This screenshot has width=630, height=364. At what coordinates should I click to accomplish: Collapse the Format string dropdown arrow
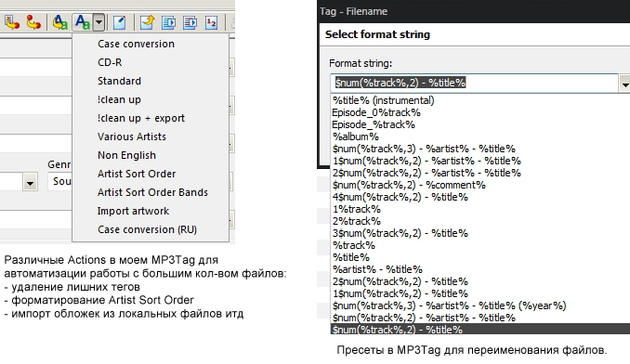pos(624,83)
